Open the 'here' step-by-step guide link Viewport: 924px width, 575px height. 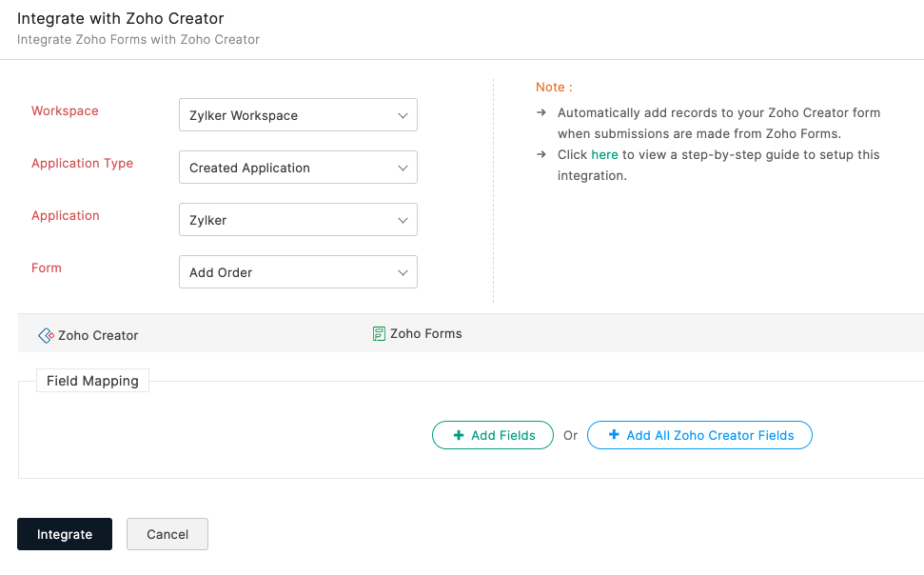604,154
